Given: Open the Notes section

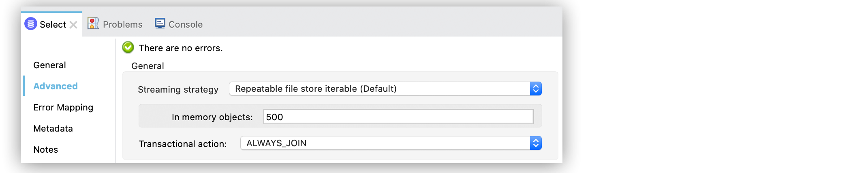Looking at the screenshot, I should click(x=46, y=149).
